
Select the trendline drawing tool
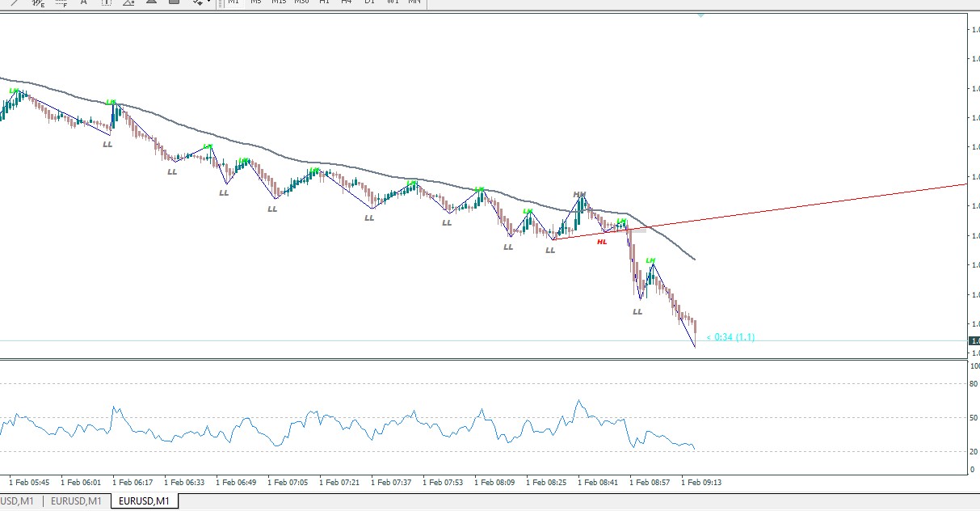click(x=14, y=2)
